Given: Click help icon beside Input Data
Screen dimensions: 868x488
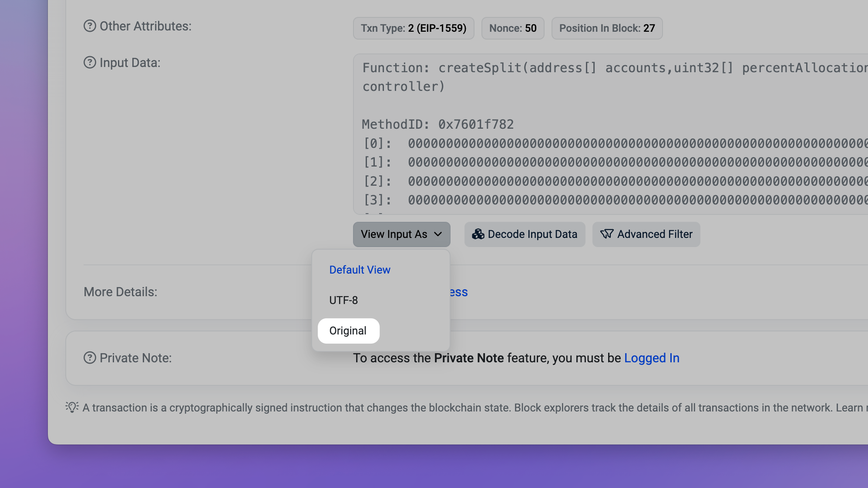Looking at the screenshot, I should (90, 63).
